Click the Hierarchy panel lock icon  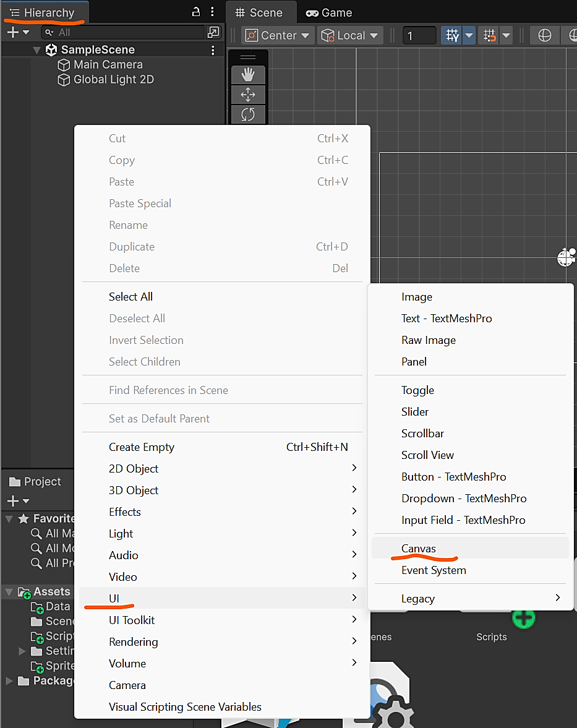[x=196, y=12]
